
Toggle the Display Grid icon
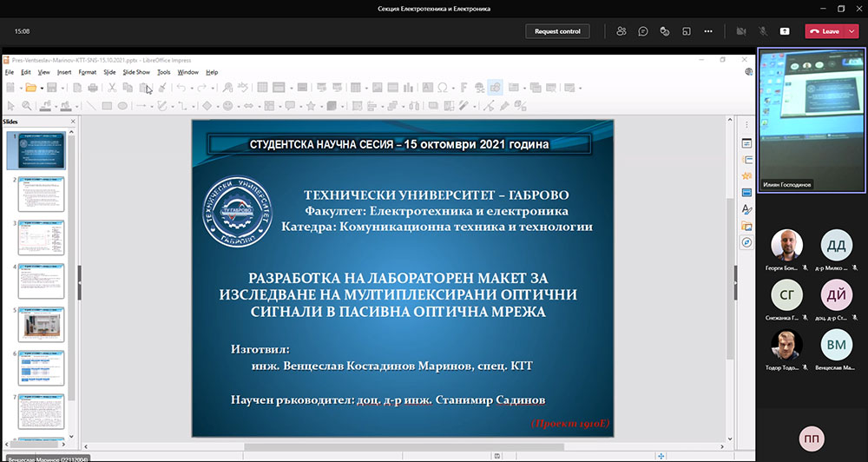263,88
